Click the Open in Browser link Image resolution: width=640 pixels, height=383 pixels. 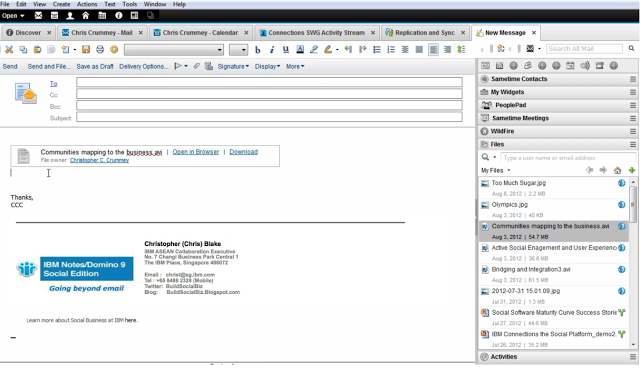coord(196,152)
